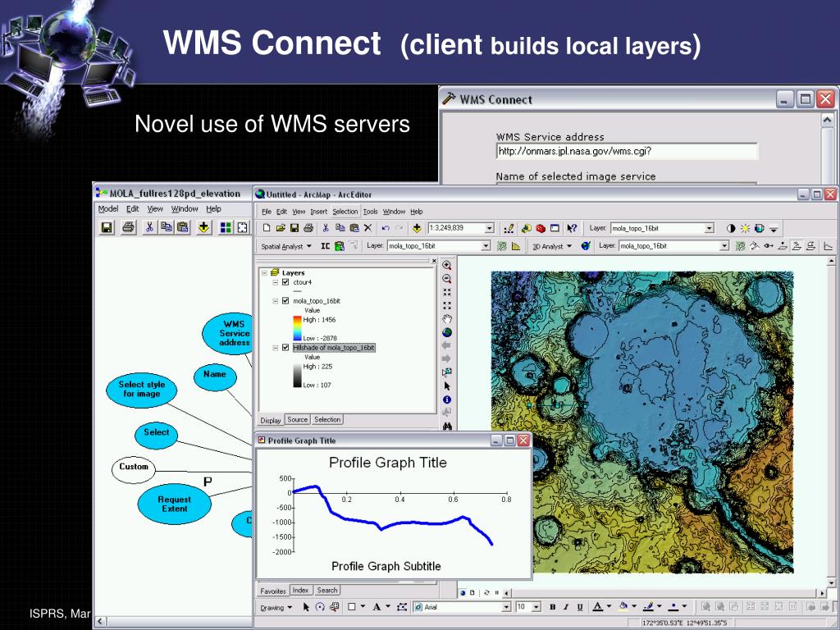Click the Create Contour icon in Spatial Analyst
840x630 pixels.
tap(502, 246)
